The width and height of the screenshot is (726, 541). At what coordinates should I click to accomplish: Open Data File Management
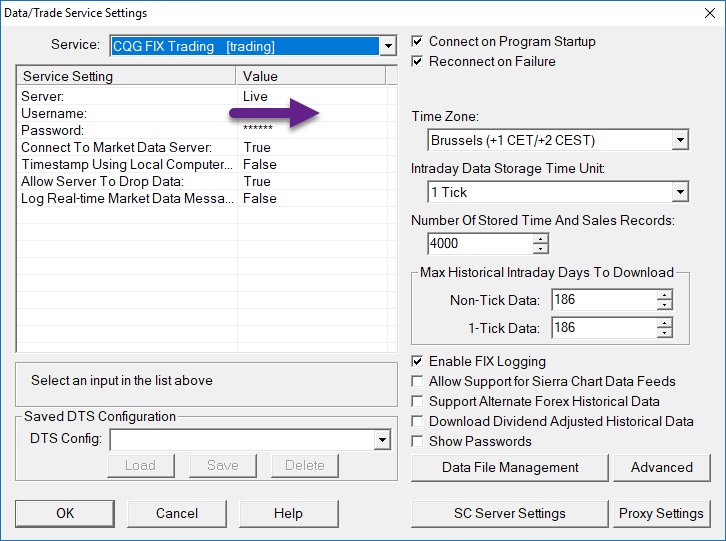tap(510, 467)
